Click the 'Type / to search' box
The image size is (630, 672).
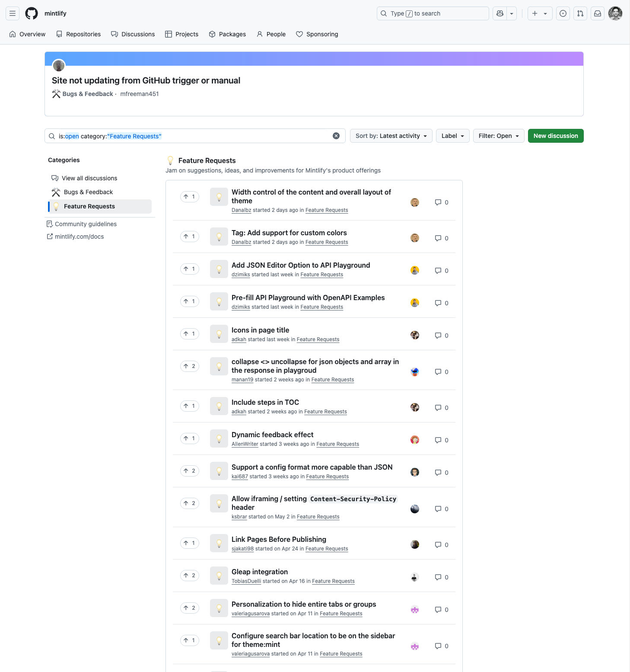(433, 13)
